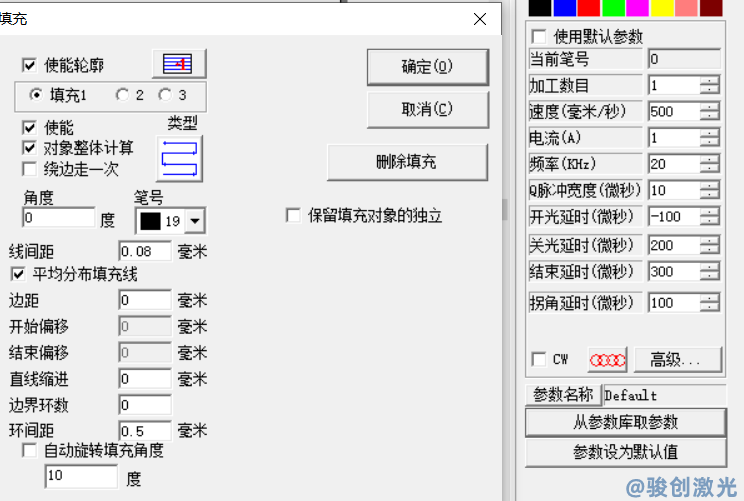This screenshot has height=501, width=744.
Task: Select the 填充1 radio button
Action: (x=36, y=95)
